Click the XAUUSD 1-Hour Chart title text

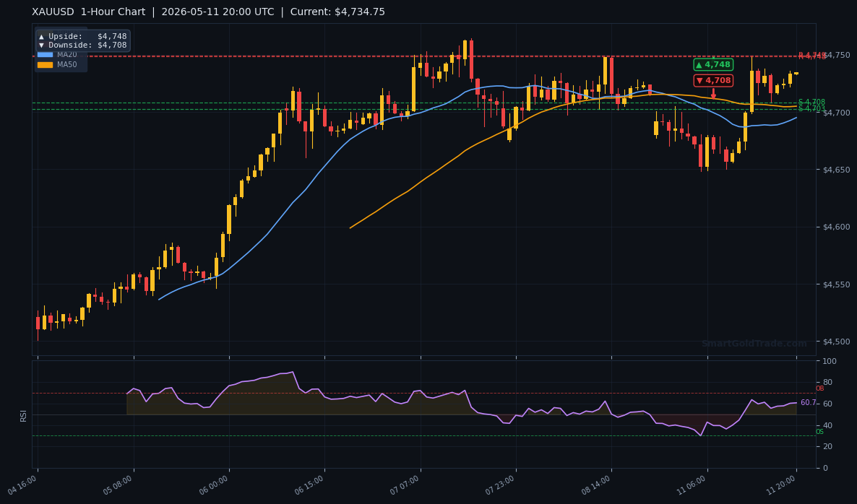pyautogui.click(x=89, y=12)
